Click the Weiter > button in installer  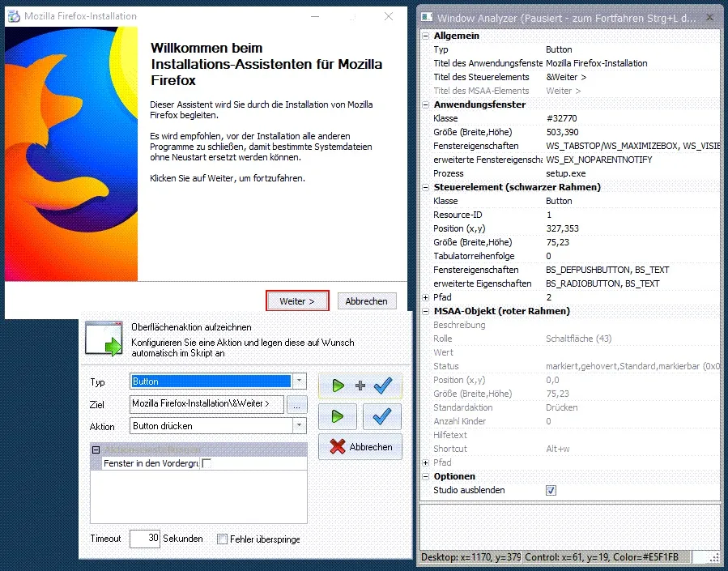(x=297, y=300)
